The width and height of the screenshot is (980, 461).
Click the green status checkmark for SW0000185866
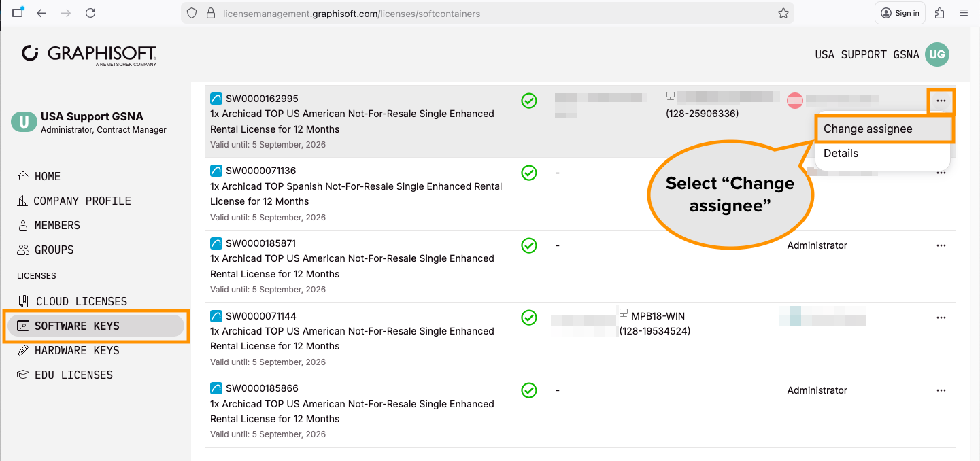point(529,390)
